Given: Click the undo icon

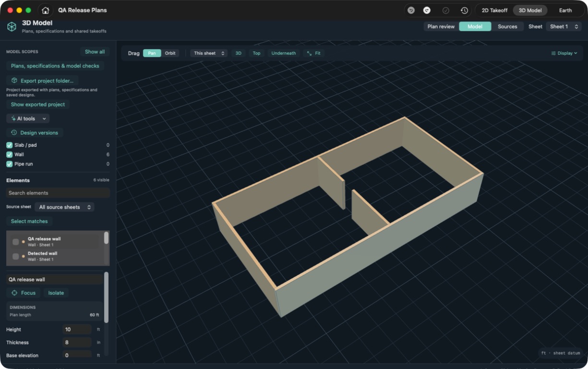Looking at the screenshot, I should click(411, 10).
